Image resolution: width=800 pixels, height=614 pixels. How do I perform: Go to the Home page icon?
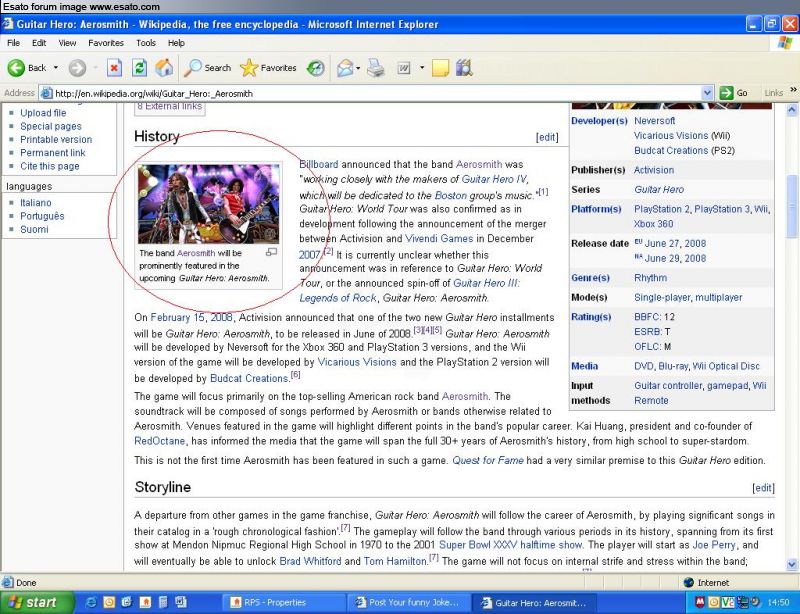(x=164, y=67)
